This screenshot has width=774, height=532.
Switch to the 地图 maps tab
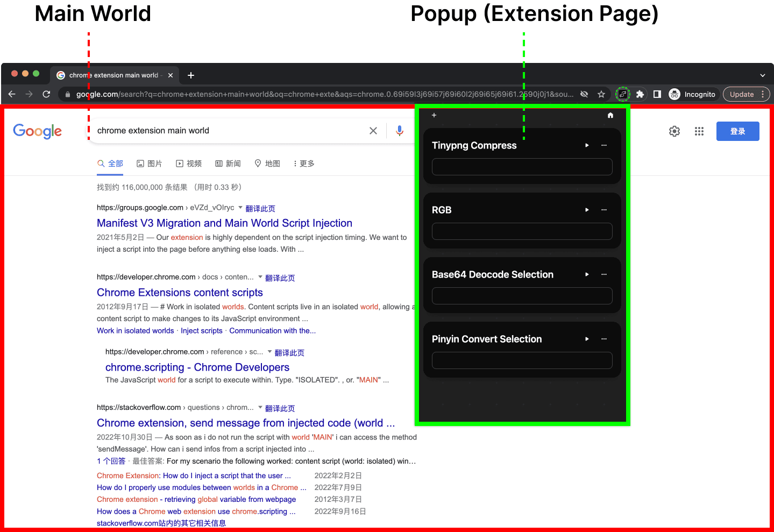[267, 164]
